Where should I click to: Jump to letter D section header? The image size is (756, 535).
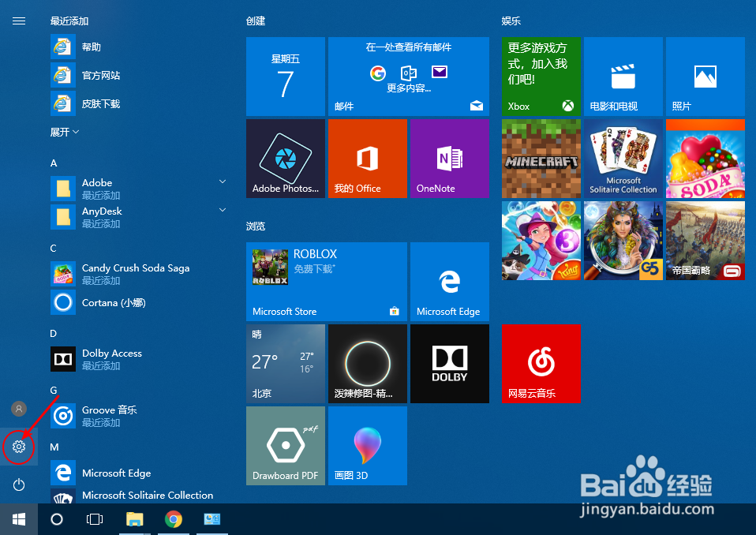[x=54, y=334]
